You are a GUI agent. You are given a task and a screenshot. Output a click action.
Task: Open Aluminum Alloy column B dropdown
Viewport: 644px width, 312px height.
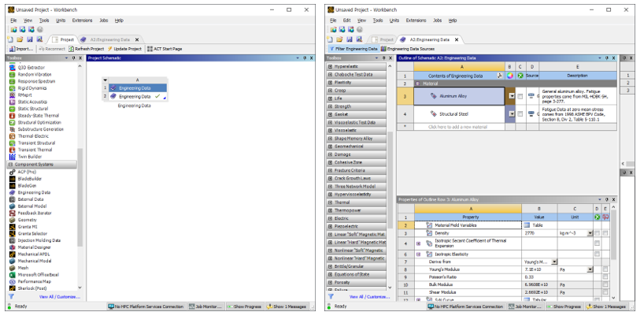pos(512,96)
